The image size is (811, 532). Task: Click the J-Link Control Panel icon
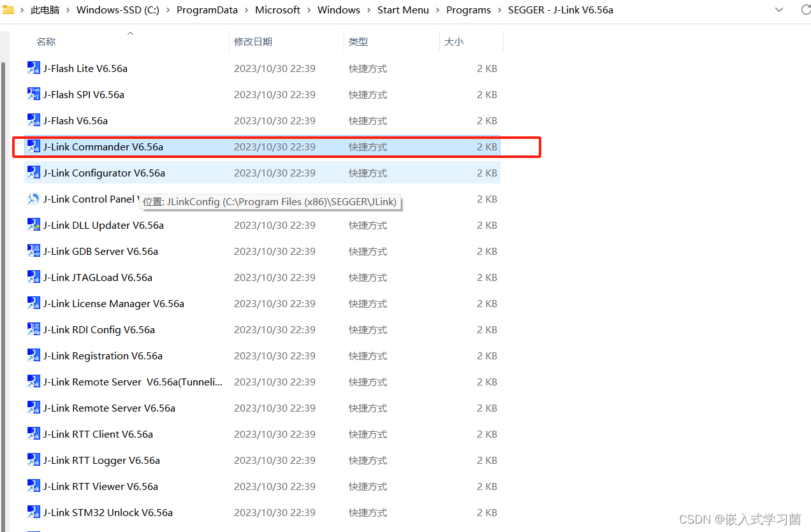tap(34, 199)
